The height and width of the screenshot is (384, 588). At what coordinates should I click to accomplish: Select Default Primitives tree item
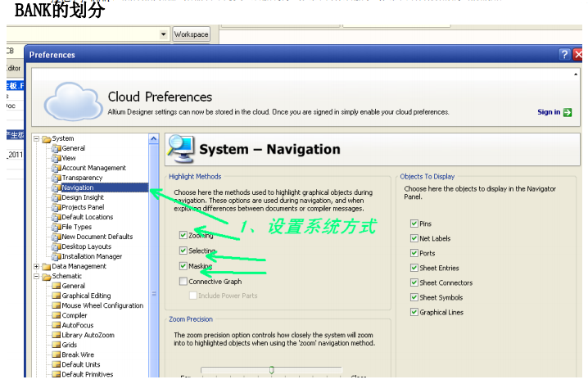pos(88,374)
